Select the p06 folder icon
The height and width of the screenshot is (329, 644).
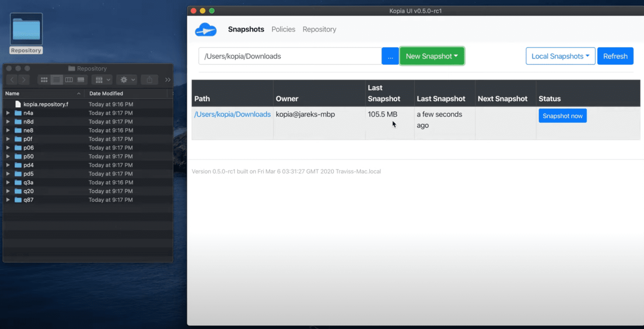click(x=18, y=148)
